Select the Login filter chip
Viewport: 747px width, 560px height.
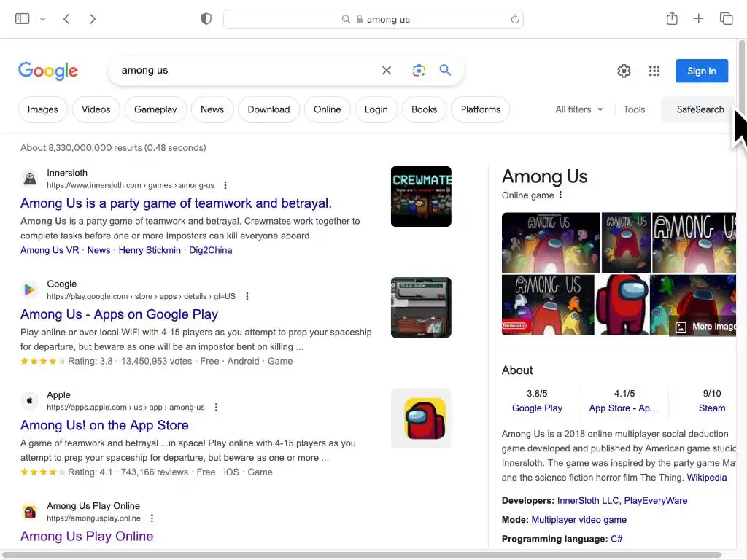click(x=376, y=109)
